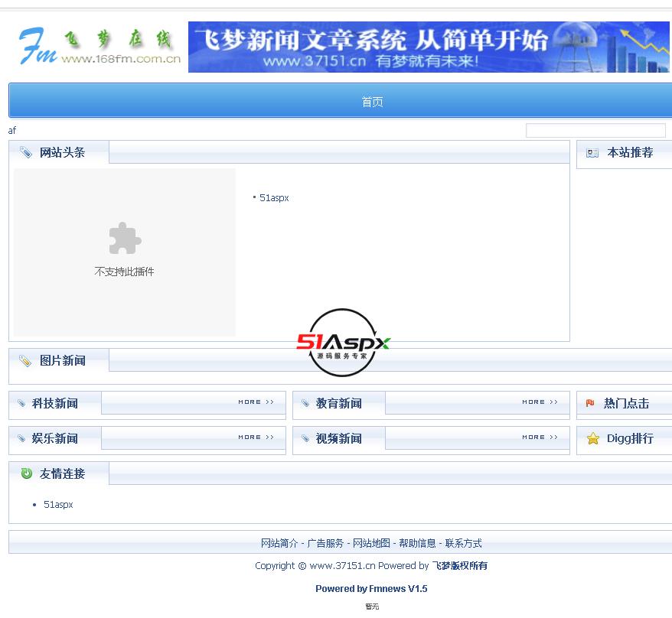
Task: Click the tag icon beside 娱乐新闻
Action: pos(21,438)
